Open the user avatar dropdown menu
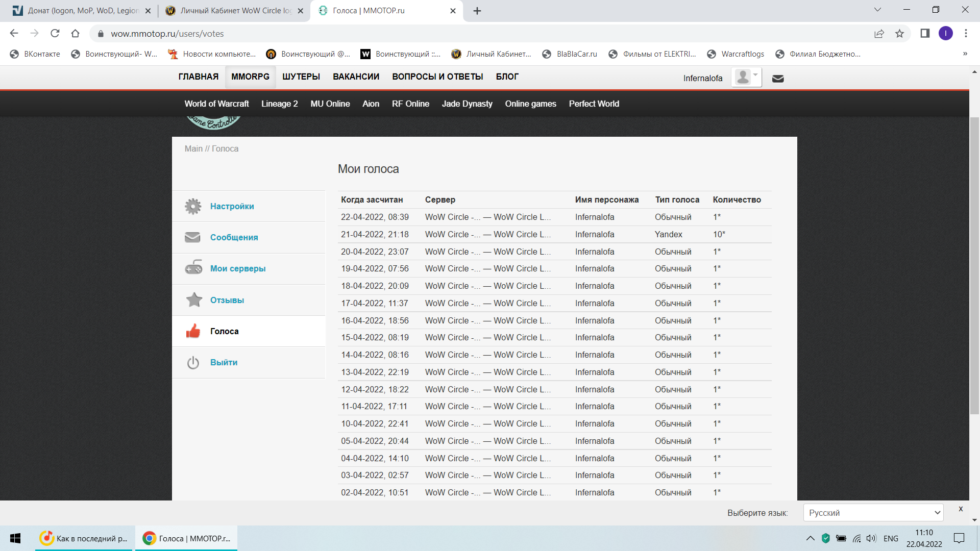980x551 pixels. point(746,78)
